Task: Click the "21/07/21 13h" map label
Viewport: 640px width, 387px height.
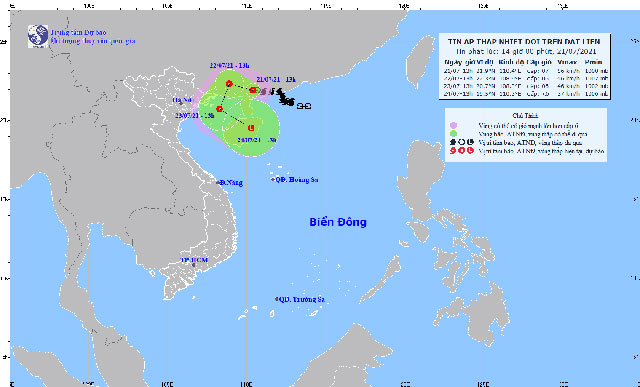Action: pos(276,79)
